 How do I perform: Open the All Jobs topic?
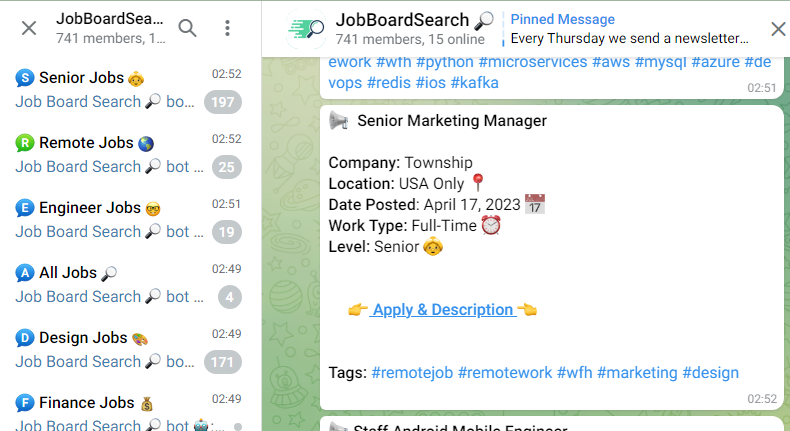(110, 284)
